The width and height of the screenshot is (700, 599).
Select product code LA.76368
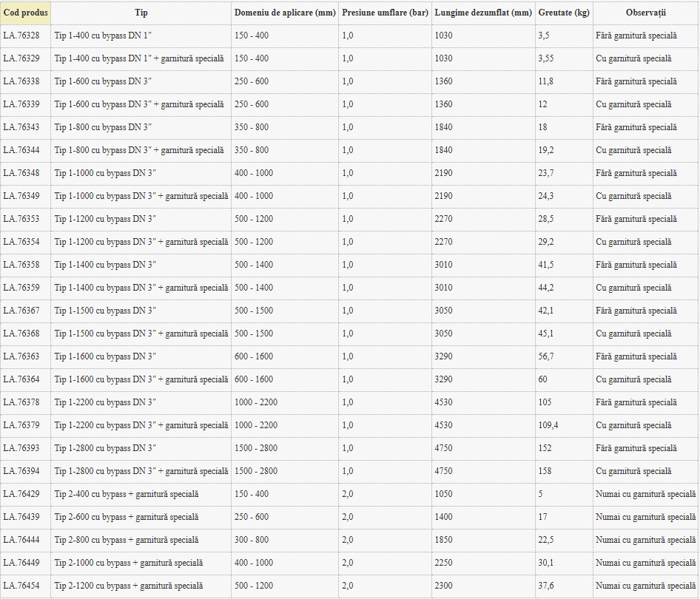click(21, 334)
